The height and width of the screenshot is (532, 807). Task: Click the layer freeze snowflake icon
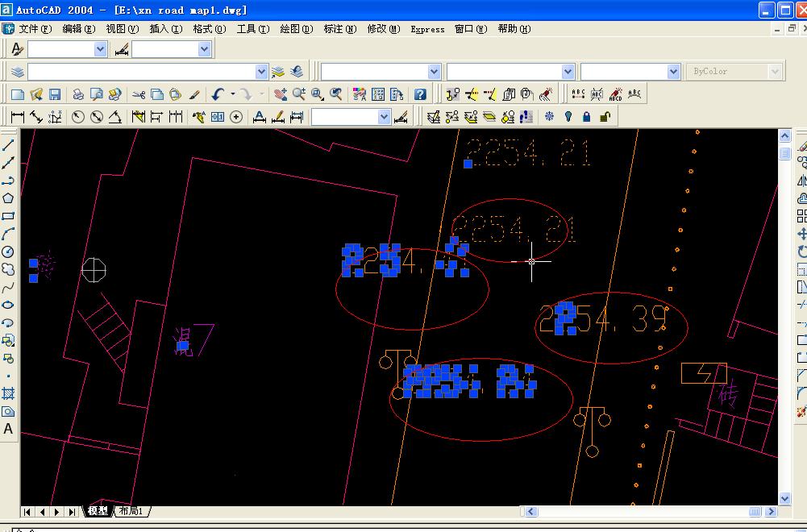pos(549,117)
